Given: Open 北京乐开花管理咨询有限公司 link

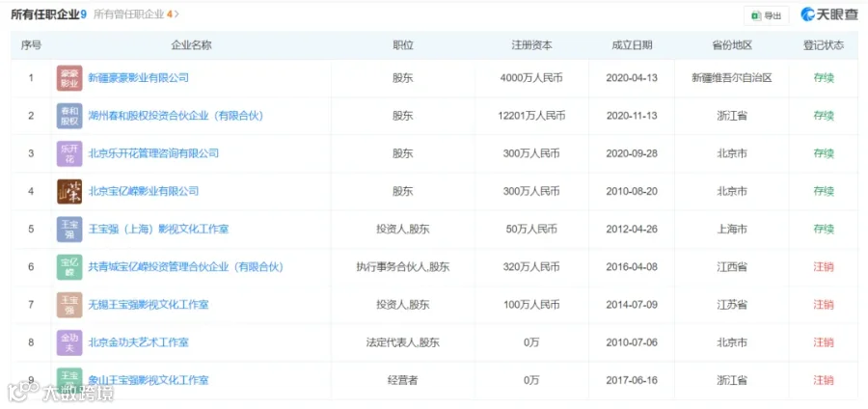Looking at the screenshot, I should pyautogui.click(x=153, y=153).
